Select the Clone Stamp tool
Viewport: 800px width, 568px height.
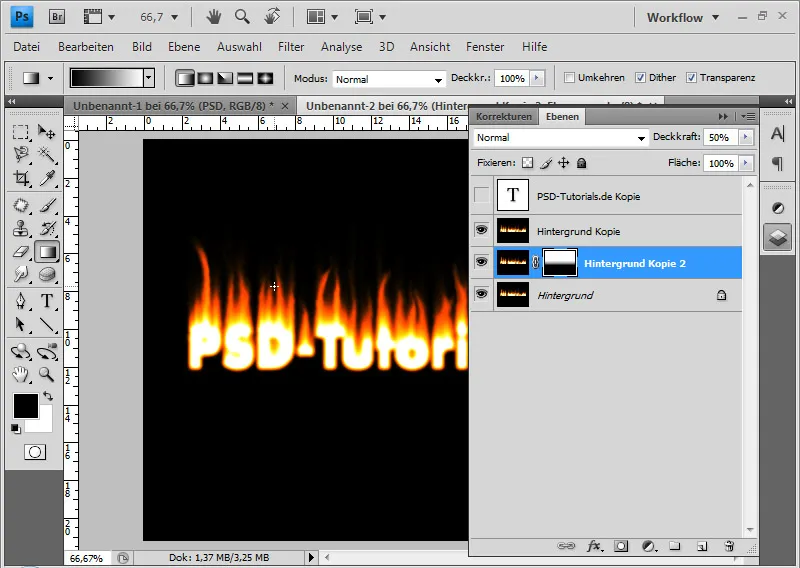[20, 229]
